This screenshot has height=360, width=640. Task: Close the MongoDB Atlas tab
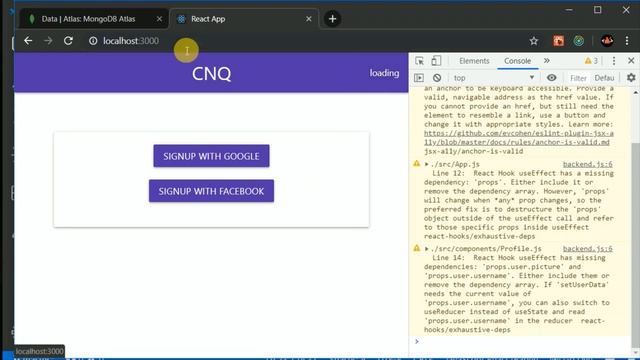(x=159, y=19)
